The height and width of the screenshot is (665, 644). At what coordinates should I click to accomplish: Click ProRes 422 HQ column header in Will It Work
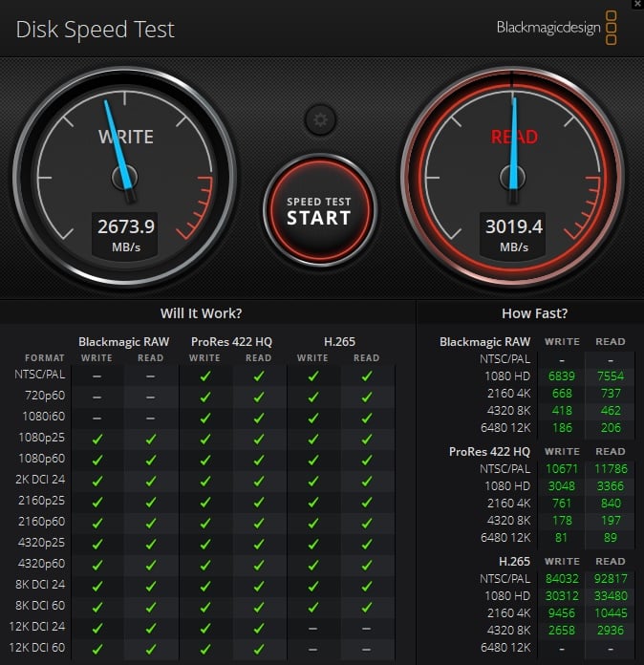[x=231, y=342]
